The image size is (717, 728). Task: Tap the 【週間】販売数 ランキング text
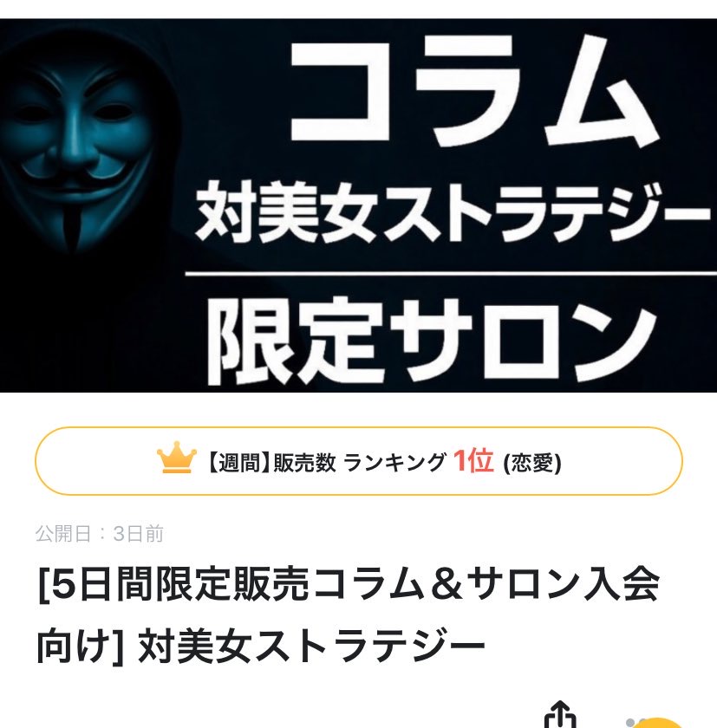pyautogui.click(x=325, y=463)
